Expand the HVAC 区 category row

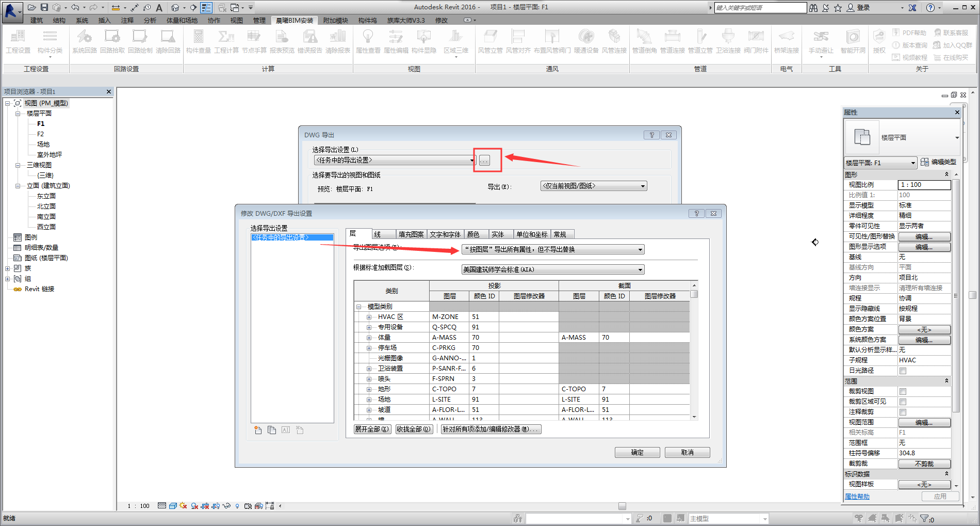pos(369,317)
